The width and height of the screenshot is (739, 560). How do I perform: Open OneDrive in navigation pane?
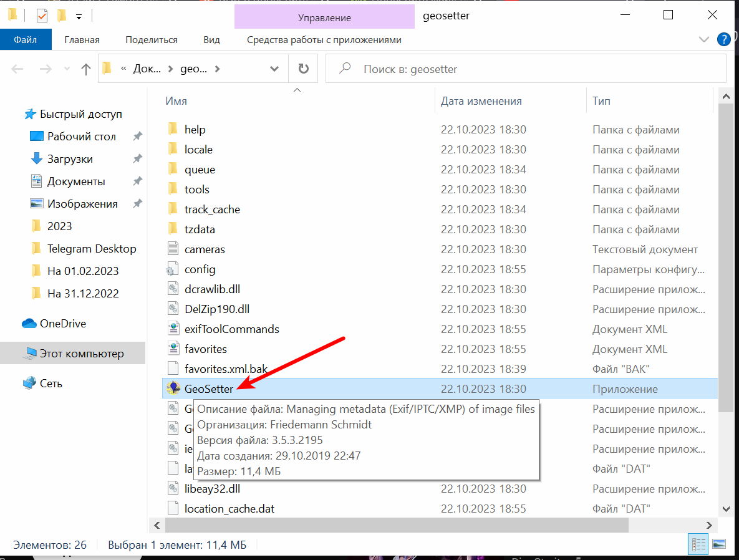coord(63,324)
